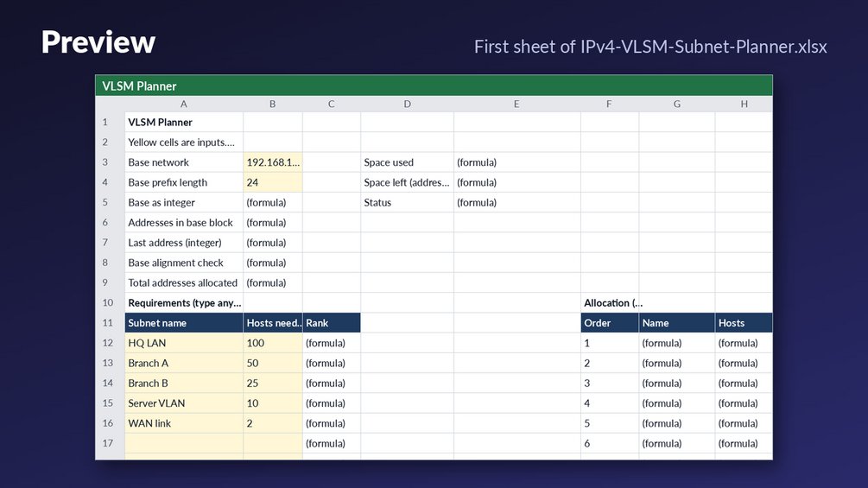Image resolution: width=868 pixels, height=488 pixels.
Task: Select the 'Server VLAN' subnet cell
Action: tap(184, 403)
